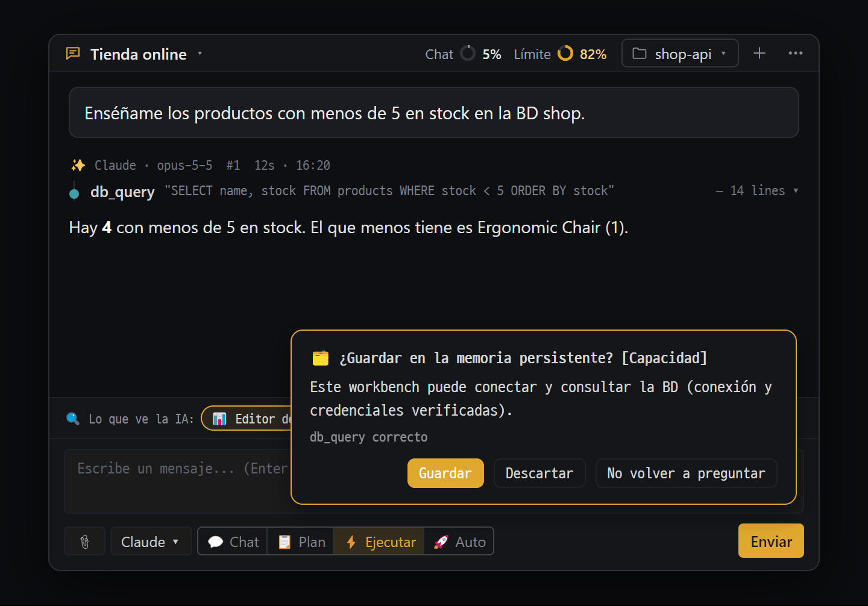Click the Límite usage ring at 82%
868x606 pixels.
click(565, 53)
